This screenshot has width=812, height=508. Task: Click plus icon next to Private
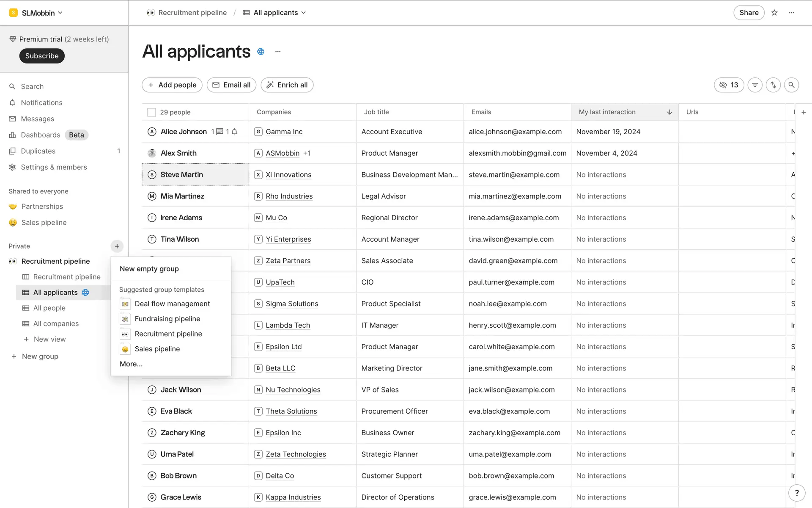coord(117,246)
